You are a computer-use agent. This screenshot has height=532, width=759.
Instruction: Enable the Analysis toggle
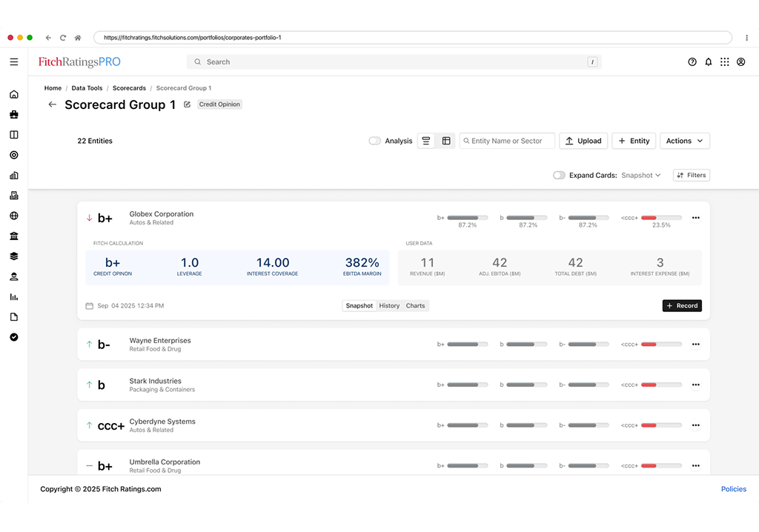(x=375, y=141)
